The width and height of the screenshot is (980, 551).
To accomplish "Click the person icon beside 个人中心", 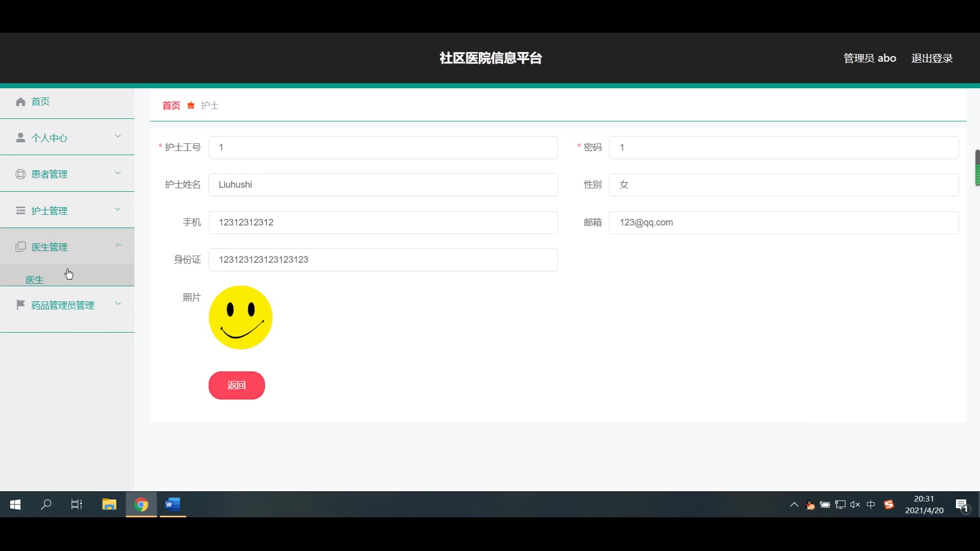I will point(20,138).
